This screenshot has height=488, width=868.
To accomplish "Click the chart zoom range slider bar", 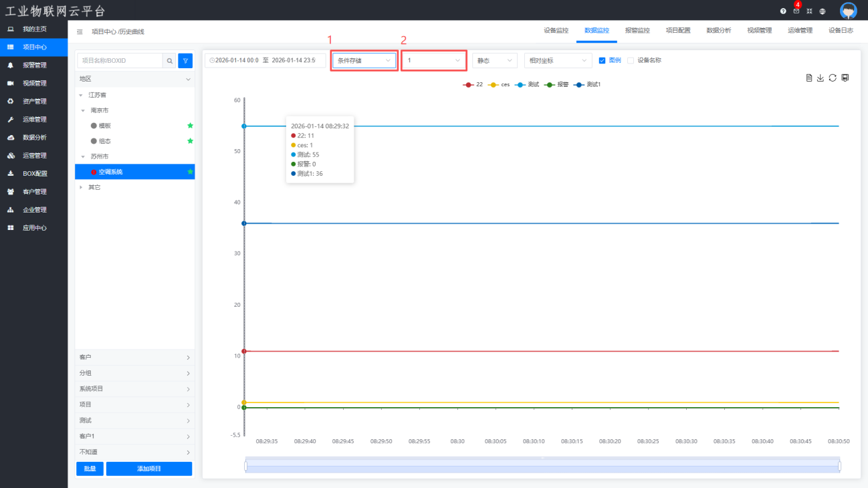I will click(x=542, y=466).
